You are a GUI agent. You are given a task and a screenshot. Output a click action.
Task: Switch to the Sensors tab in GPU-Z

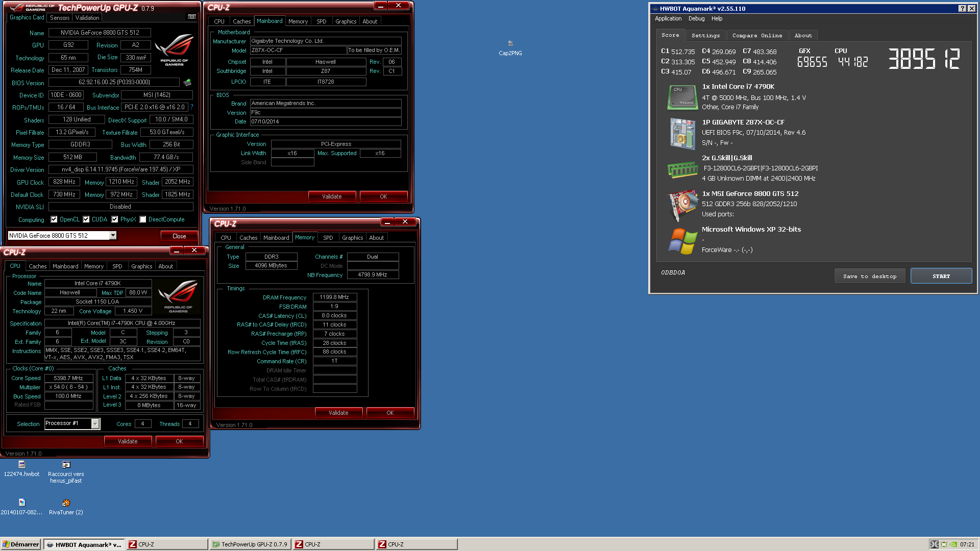click(x=60, y=17)
